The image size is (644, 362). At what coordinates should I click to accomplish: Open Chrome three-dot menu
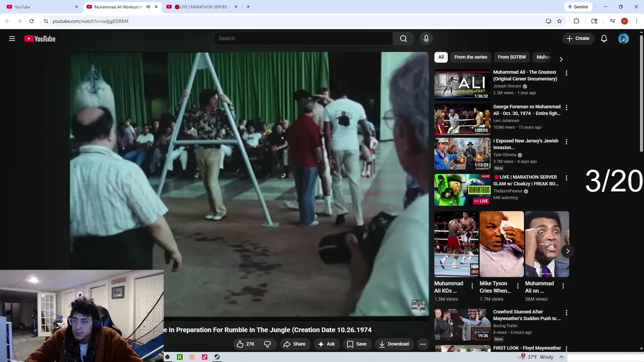click(636, 21)
